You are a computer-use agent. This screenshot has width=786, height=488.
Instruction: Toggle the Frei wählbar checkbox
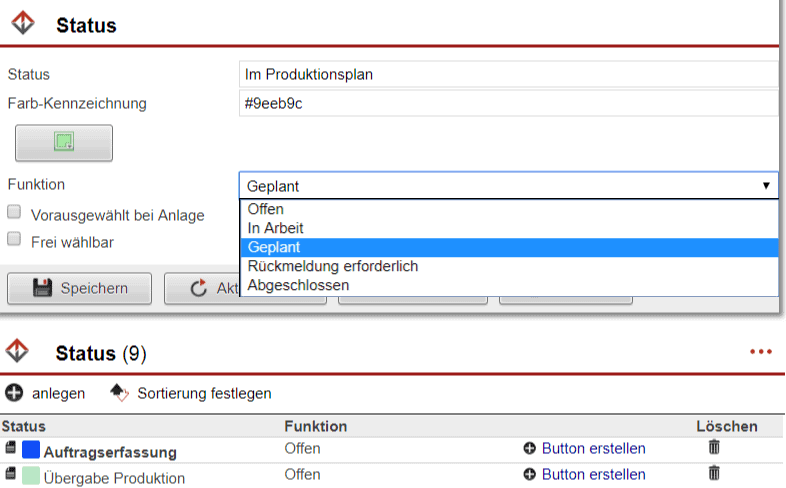click(14, 239)
